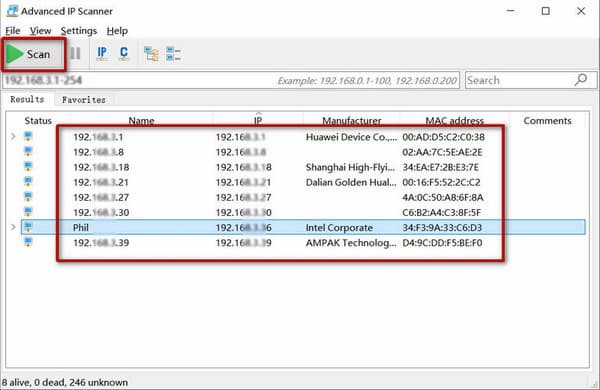Click the Comments column header
Image resolution: width=600 pixels, height=390 pixels.
(547, 121)
